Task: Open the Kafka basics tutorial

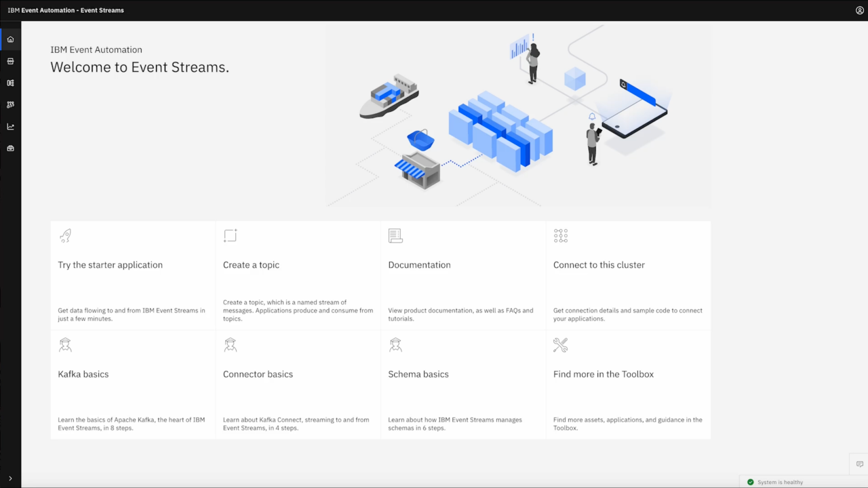Action: [83, 373]
